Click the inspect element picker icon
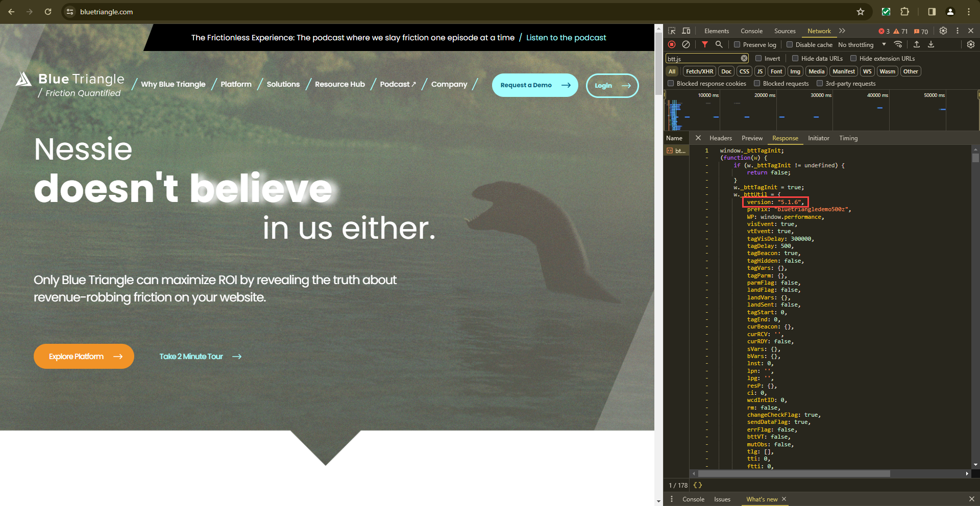The width and height of the screenshot is (980, 506). click(x=672, y=31)
